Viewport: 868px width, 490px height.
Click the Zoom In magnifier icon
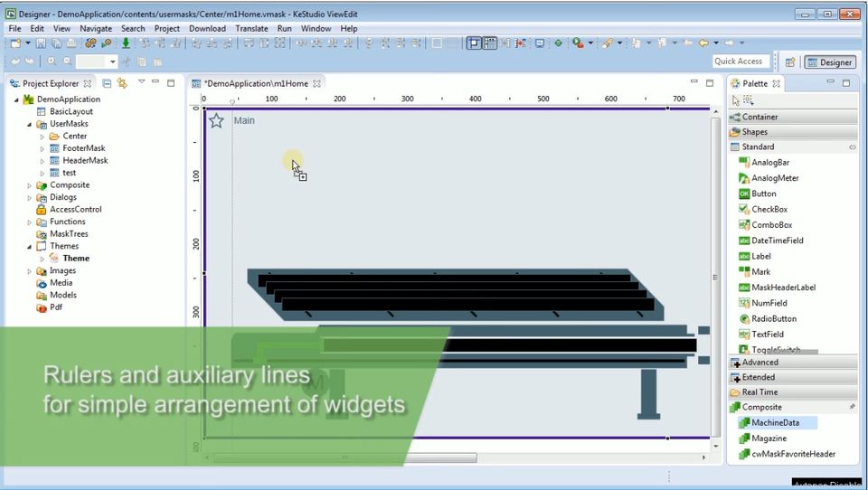(52, 61)
